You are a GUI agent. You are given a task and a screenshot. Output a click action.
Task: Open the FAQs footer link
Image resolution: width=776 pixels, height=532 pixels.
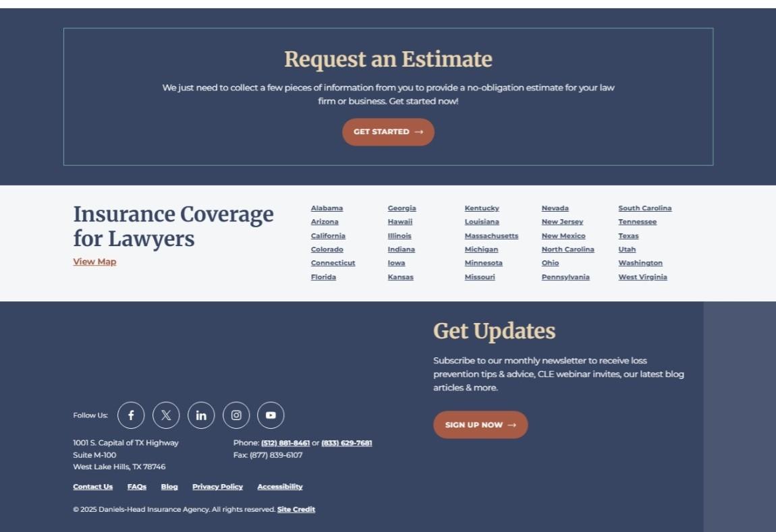pyautogui.click(x=137, y=487)
